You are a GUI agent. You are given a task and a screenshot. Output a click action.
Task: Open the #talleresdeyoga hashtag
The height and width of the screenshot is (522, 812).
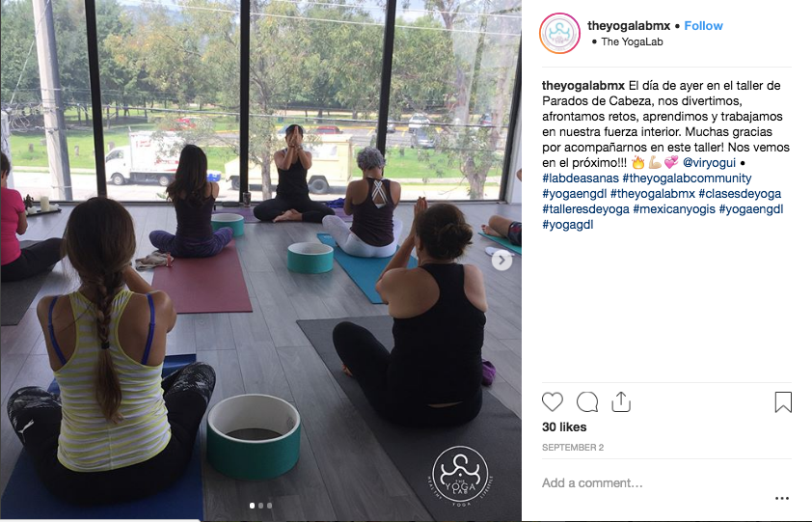tap(585, 209)
